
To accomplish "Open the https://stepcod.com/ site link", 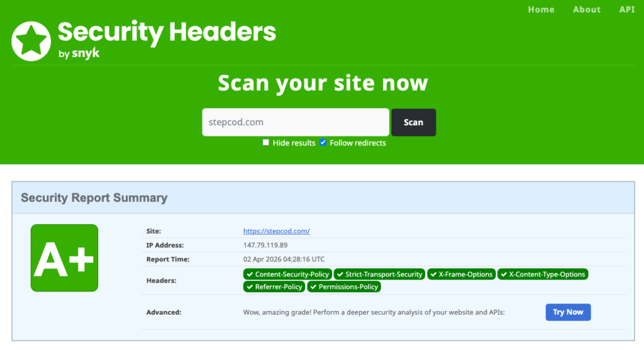I will click(276, 231).
